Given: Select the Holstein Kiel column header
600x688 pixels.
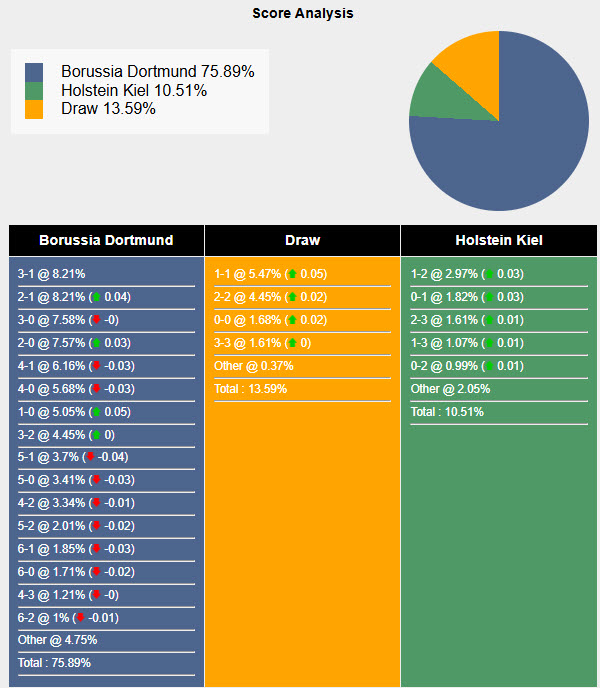Looking at the screenshot, I should tap(499, 240).
